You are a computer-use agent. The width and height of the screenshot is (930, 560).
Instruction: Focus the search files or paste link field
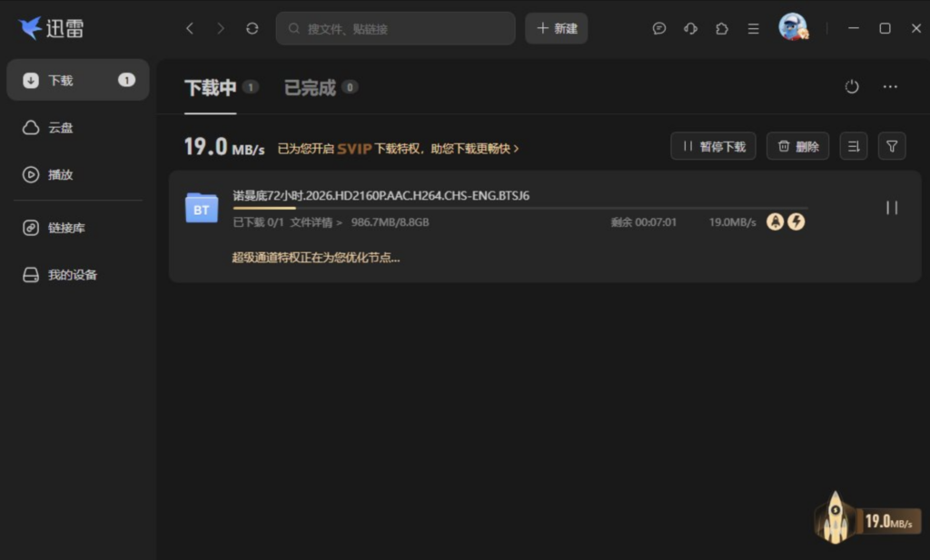pyautogui.click(x=396, y=28)
